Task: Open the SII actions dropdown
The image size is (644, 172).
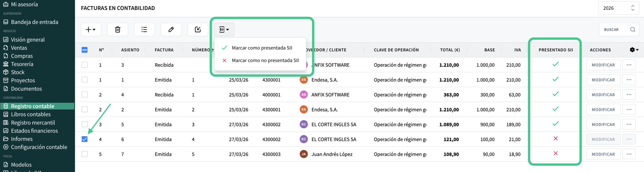Action: coord(224,30)
